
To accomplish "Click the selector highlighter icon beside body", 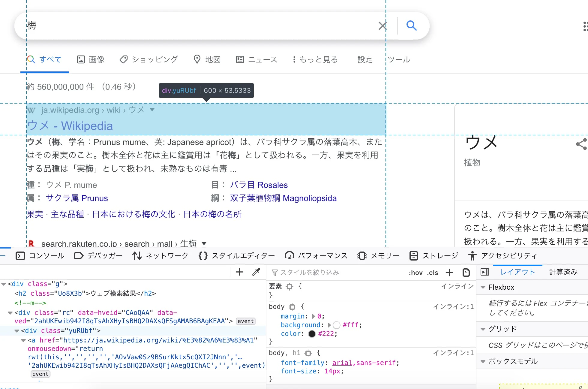I will (292, 307).
